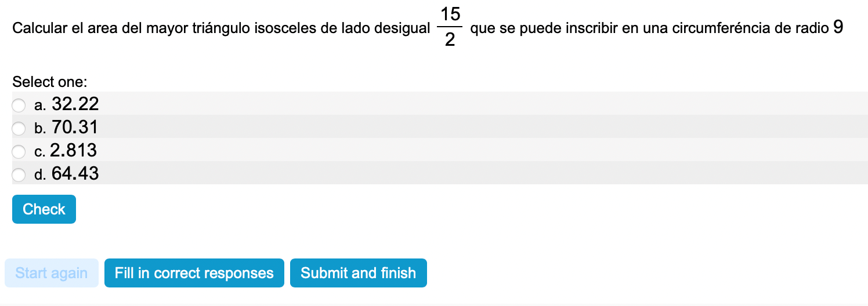Click the answer value 70.31

(75, 128)
